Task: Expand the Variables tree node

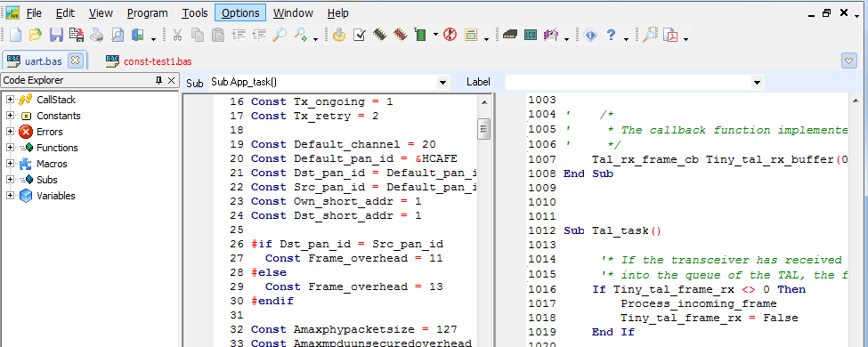Action: pyautogui.click(x=10, y=196)
